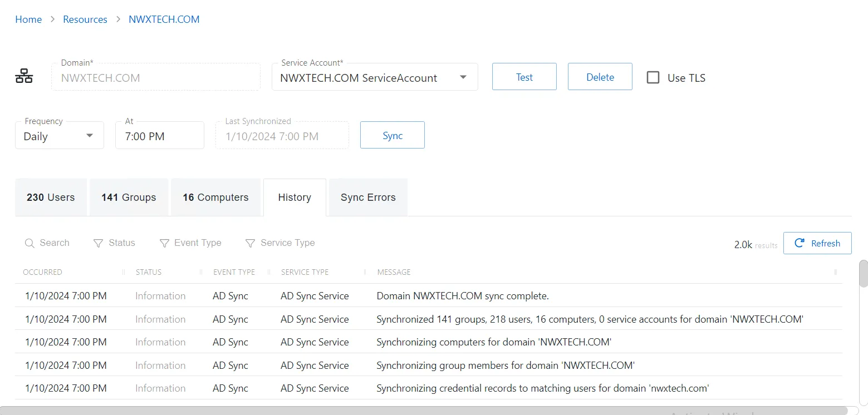Click the Domain input field

[x=156, y=77]
